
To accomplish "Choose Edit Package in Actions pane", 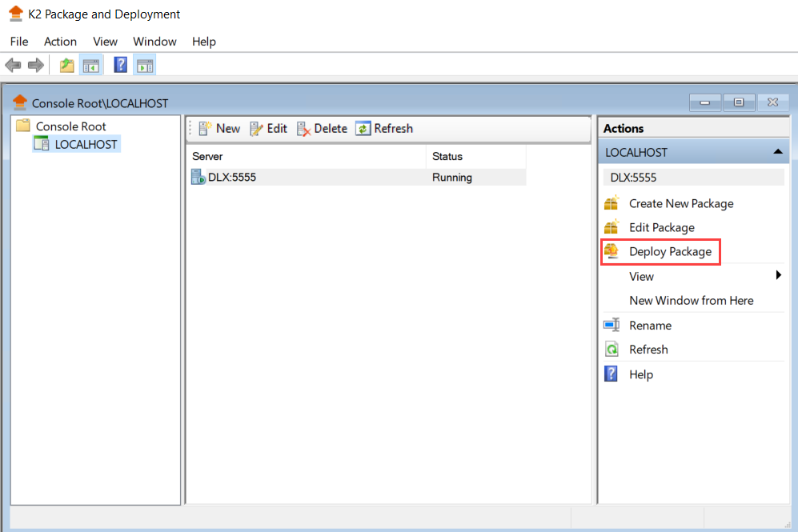I will pos(661,228).
